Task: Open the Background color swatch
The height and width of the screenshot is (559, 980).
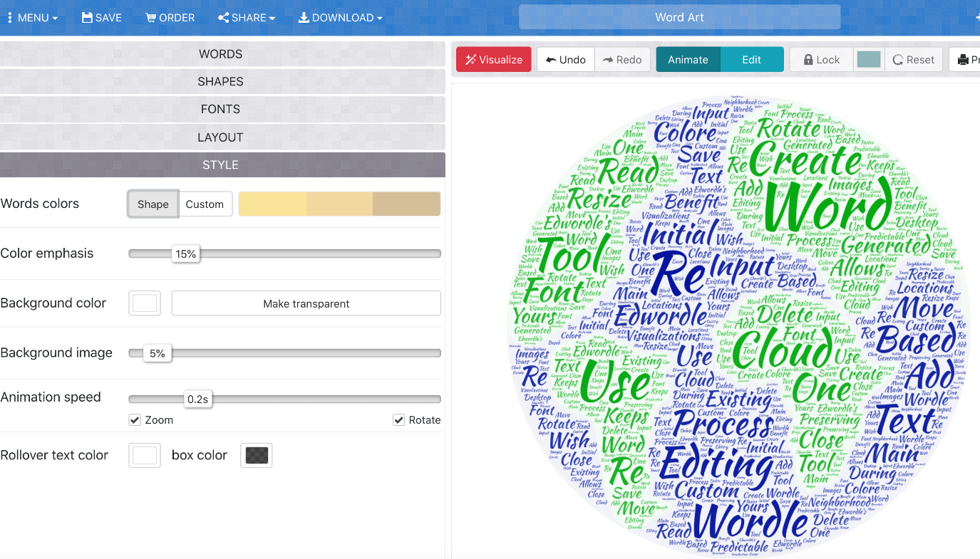Action: pyautogui.click(x=145, y=303)
